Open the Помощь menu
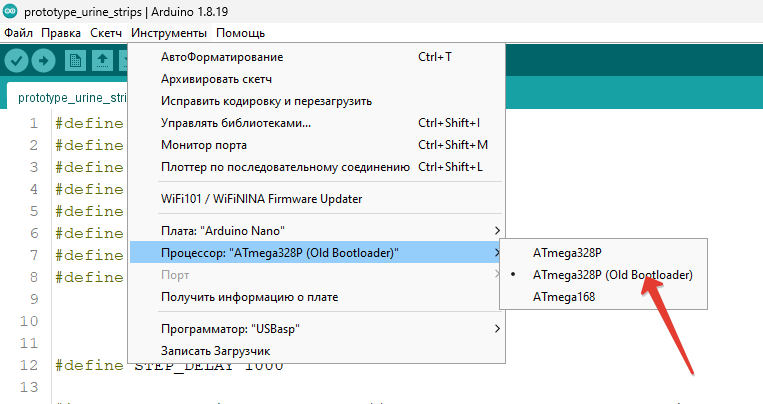 240,33
